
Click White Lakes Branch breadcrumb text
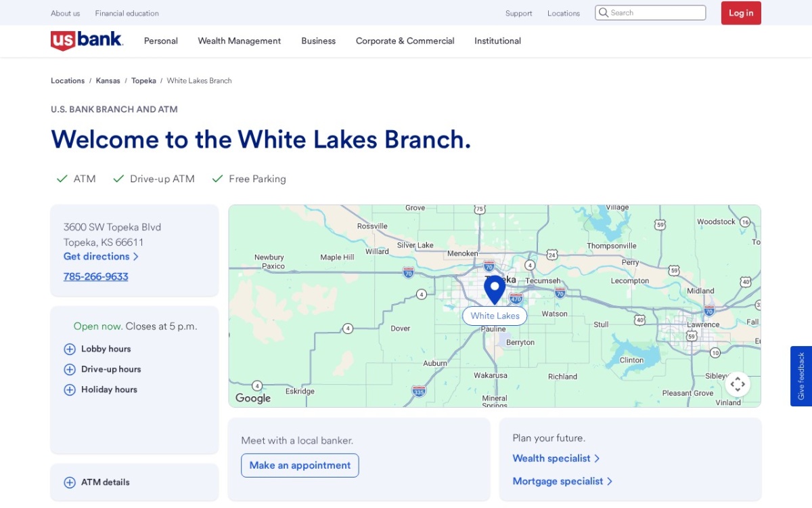pyautogui.click(x=200, y=81)
